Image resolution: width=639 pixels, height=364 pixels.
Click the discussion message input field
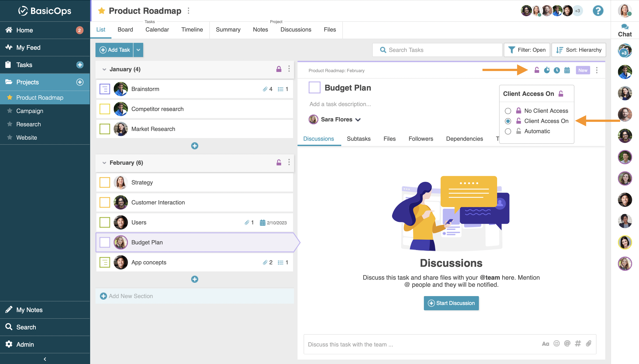click(x=450, y=344)
